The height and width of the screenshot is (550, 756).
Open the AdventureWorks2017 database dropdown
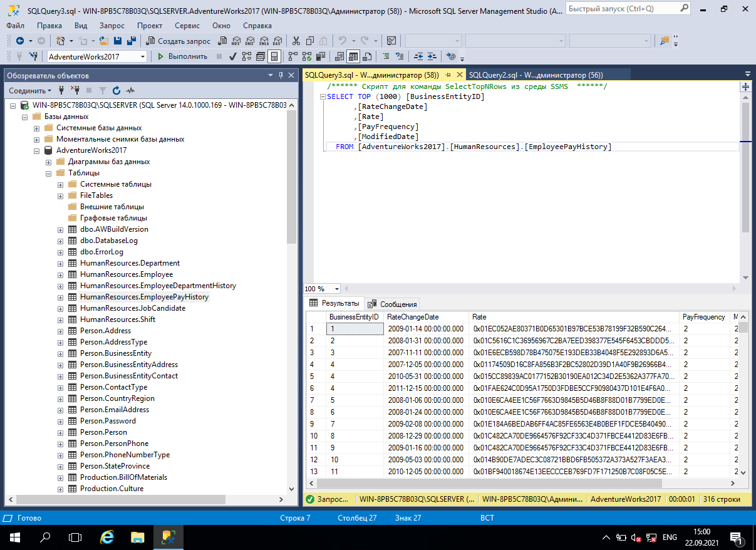(x=143, y=56)
